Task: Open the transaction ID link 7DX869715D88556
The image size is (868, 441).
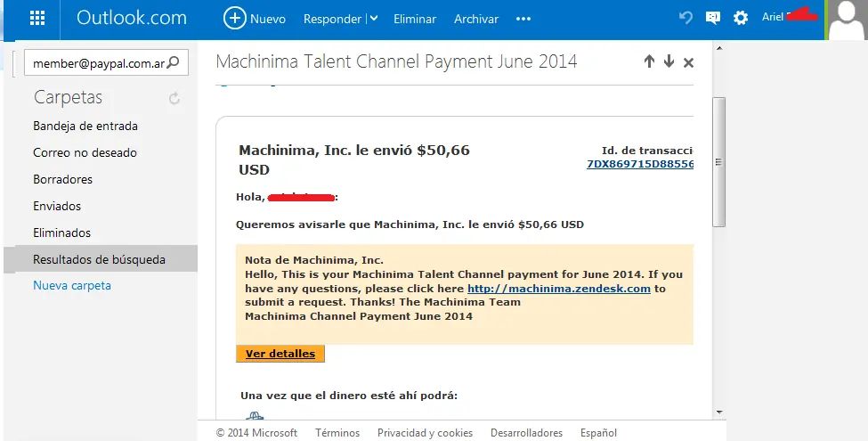Action: 640,164
